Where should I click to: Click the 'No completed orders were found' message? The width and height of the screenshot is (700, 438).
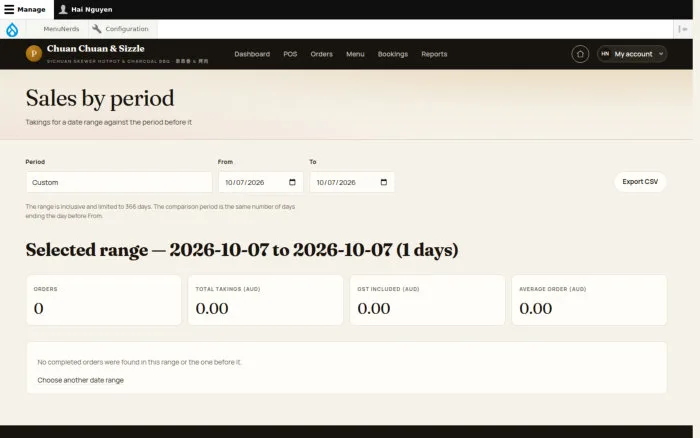[139, 362]
